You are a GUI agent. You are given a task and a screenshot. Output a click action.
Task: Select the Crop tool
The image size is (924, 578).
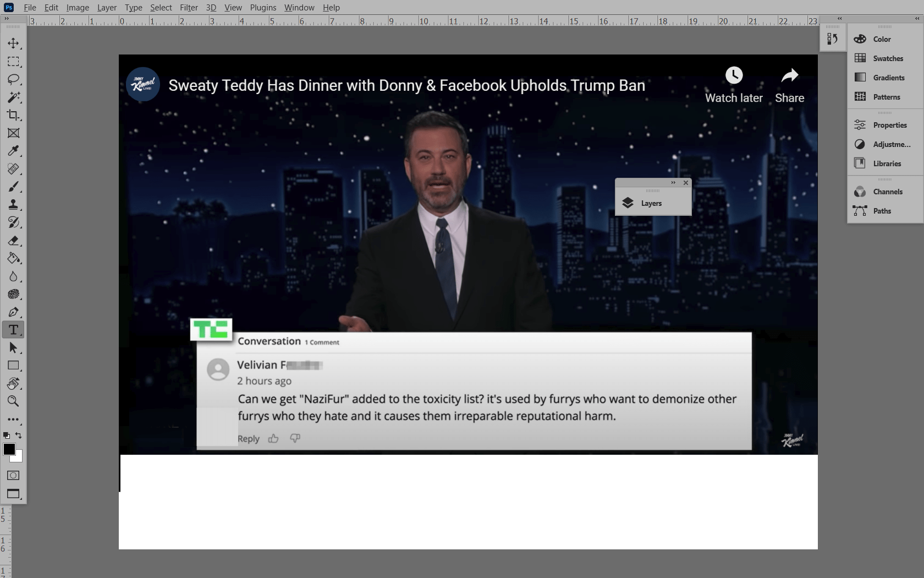[13, 115]
